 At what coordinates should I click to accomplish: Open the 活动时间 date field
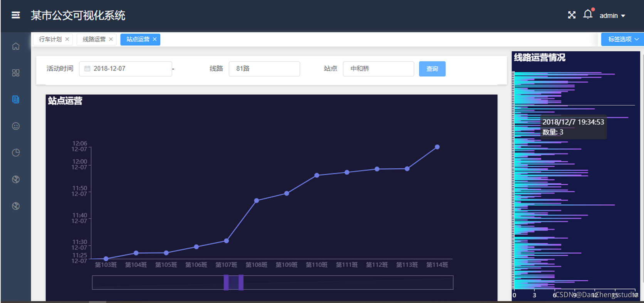tap(126, 69)
